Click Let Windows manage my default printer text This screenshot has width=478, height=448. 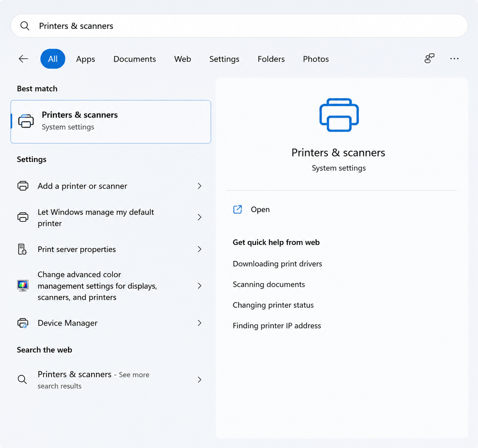[96, 218]
